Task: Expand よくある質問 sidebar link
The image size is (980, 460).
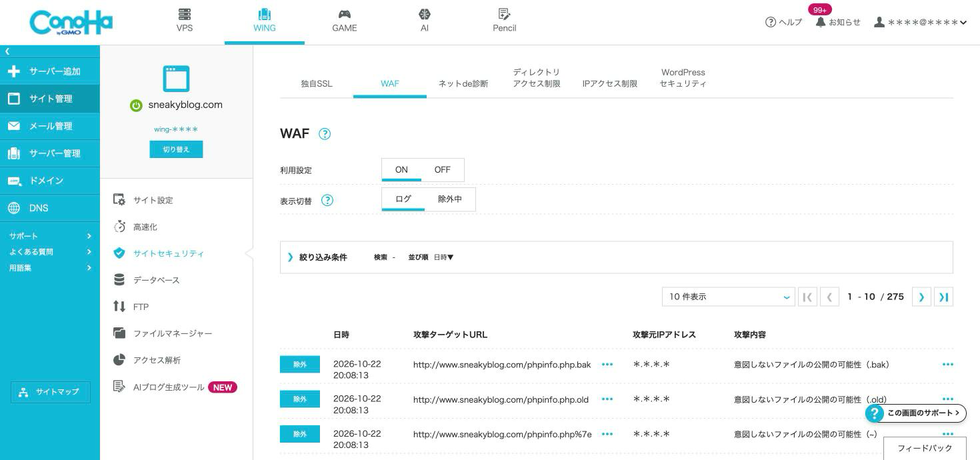Action: pyautogui.click(x=50, y=252)
